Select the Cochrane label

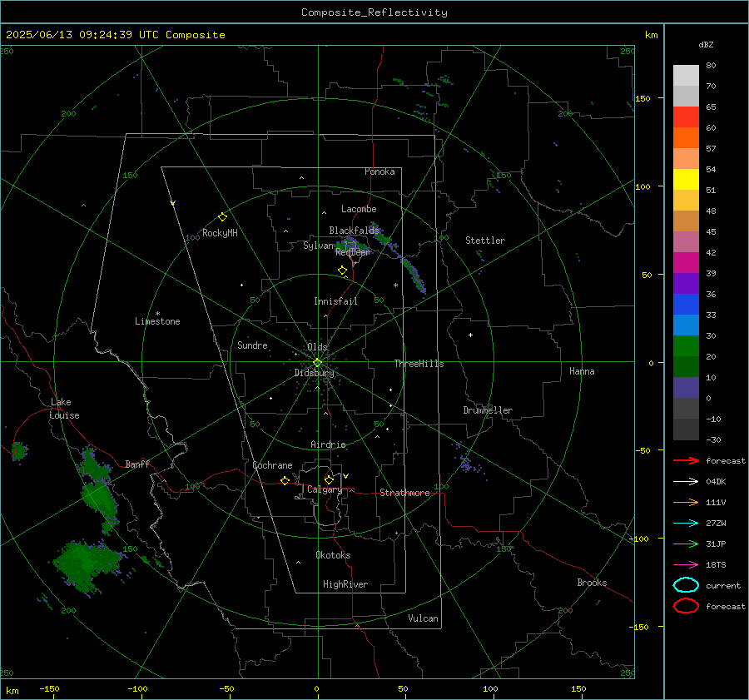point(272,465)
